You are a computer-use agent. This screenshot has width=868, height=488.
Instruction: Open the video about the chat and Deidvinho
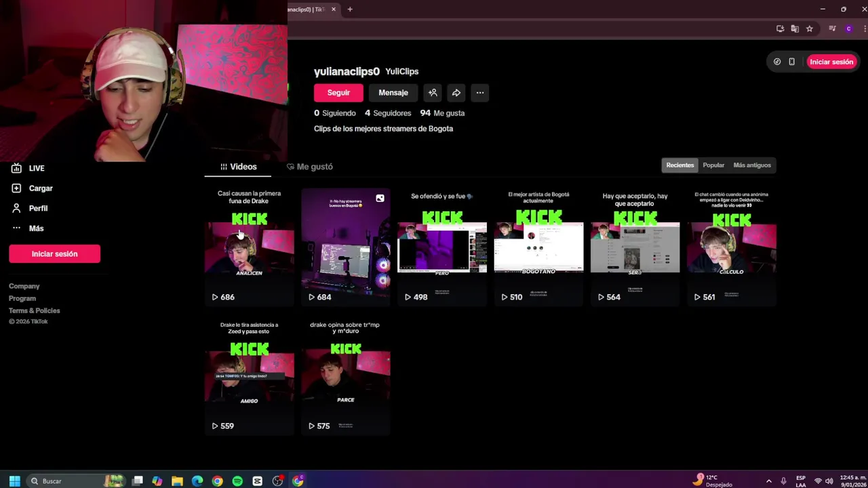coord(731,247)
